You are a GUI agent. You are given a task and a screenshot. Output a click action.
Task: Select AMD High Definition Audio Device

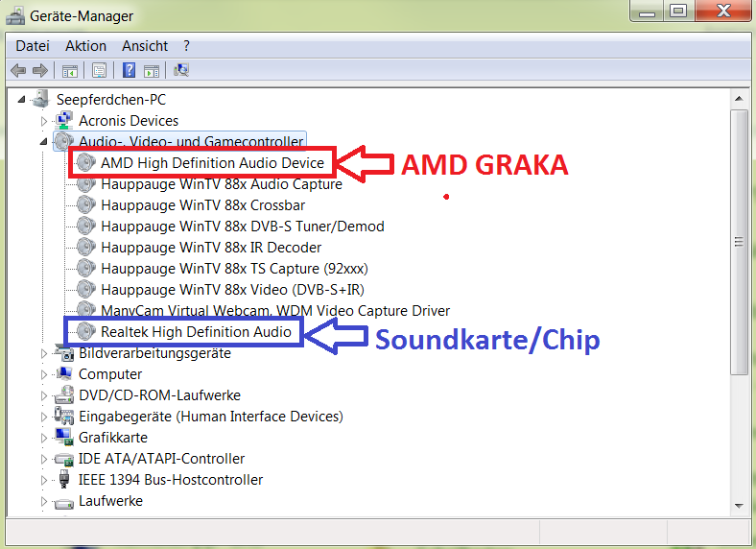[212, 162]
